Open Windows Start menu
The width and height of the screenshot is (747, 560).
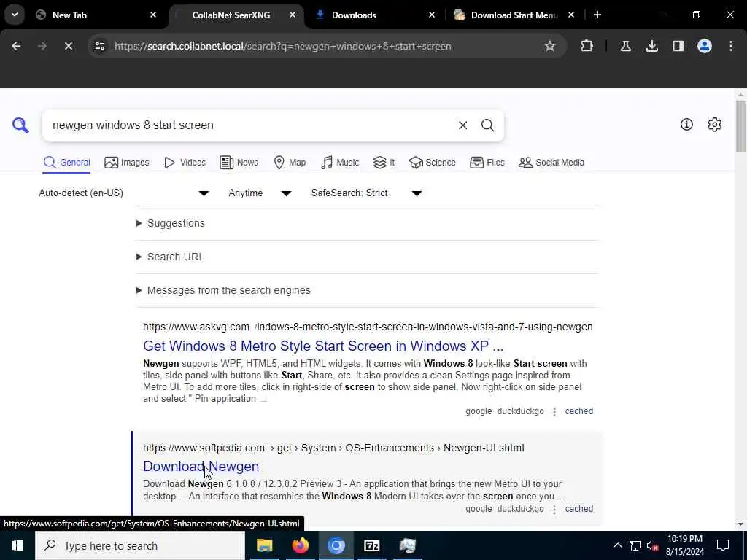point(18,545)
